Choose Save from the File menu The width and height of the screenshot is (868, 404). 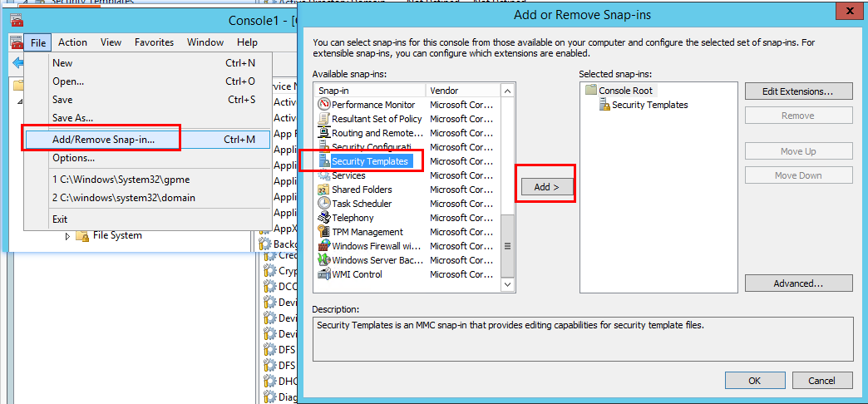(147, 100)
